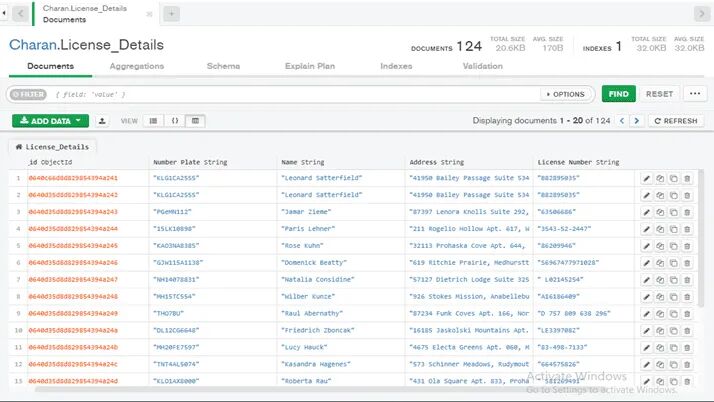Image resolution: width=714 pixels, height=402 pixels.
Task: Click the REFRESH button
Action: click(x=676, y=121)
